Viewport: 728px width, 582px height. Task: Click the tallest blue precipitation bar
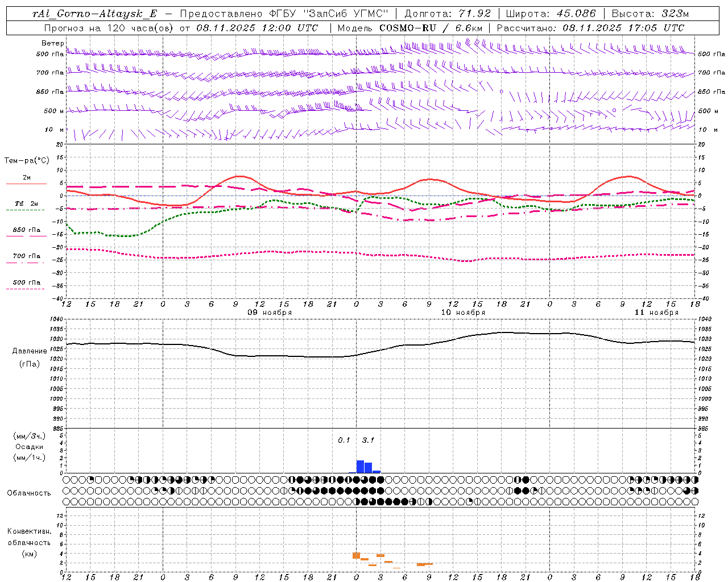[360, 467]
